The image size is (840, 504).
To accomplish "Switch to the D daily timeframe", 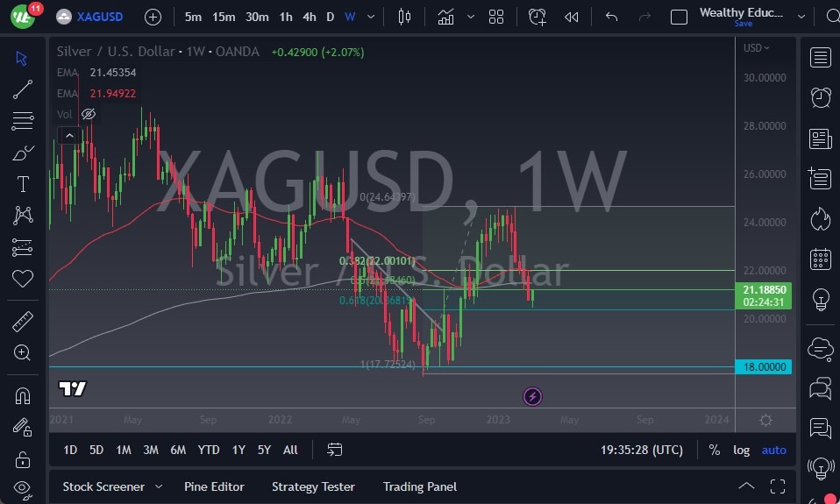I will coord(331,18).
